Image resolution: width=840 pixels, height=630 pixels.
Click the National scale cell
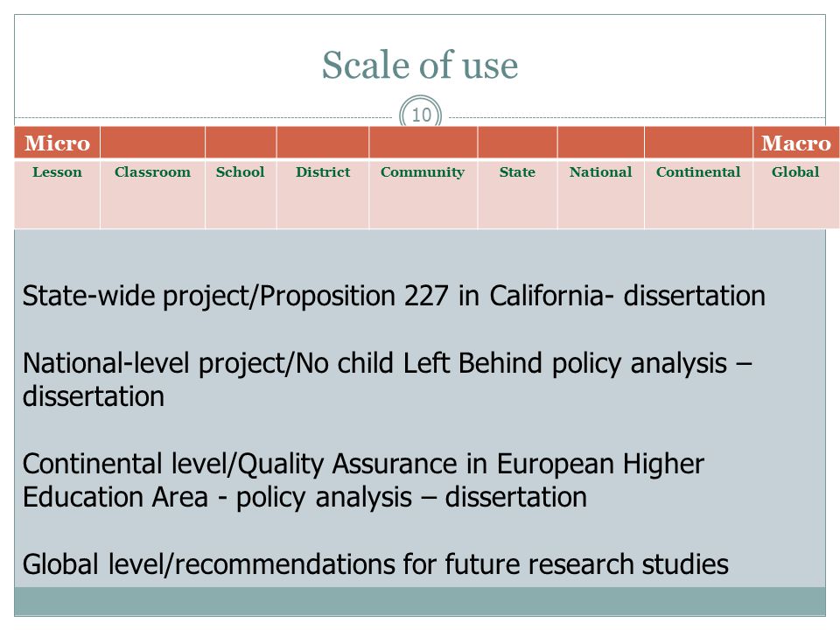coord(600,194)
